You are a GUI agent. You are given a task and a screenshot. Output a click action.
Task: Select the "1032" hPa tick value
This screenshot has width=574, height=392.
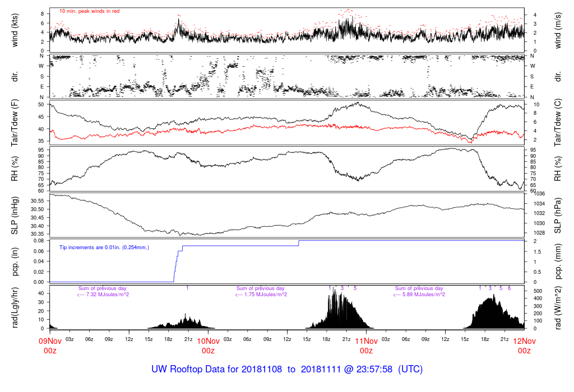540,213
